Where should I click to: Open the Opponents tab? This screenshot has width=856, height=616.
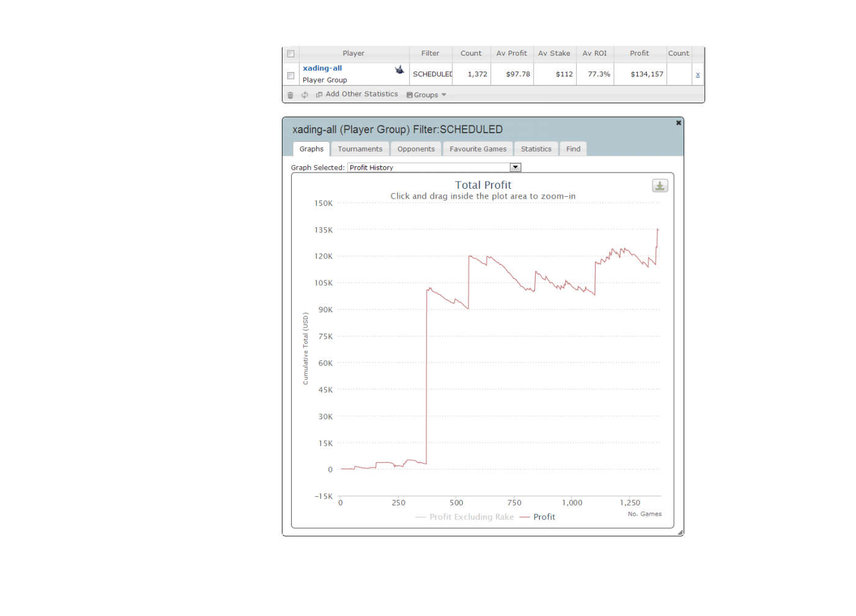[x=416, y=149]
